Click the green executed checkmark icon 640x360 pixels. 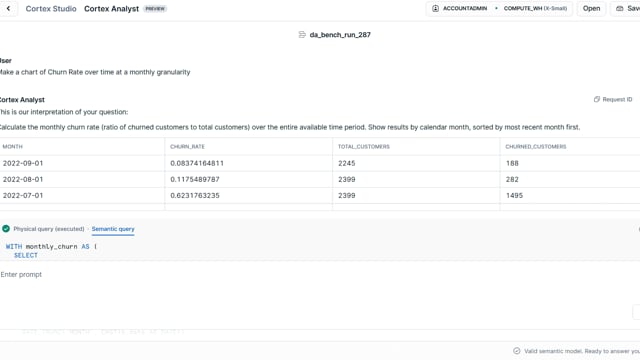click(x=6, y=229)
